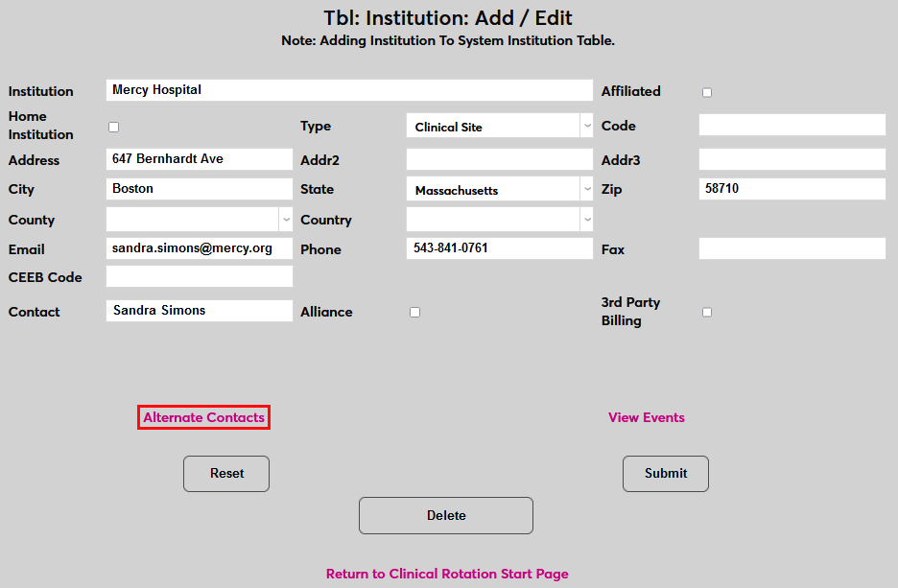
Task: Focus the Zip field containing 58710
Action: coord(792,189)
